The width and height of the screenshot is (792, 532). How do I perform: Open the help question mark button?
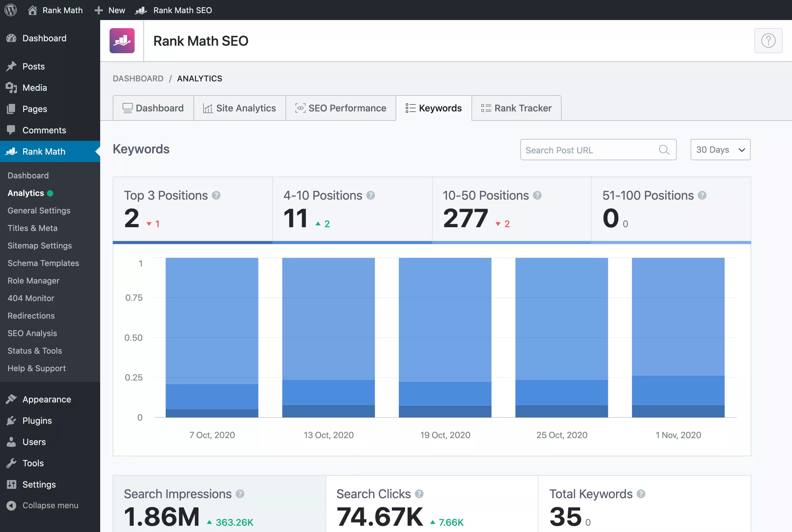pos(768,41)
